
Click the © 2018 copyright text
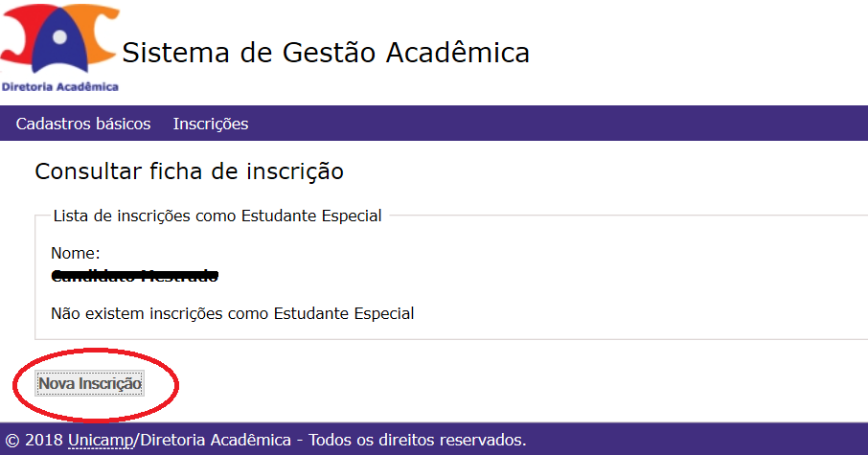[x=34, y=440]
